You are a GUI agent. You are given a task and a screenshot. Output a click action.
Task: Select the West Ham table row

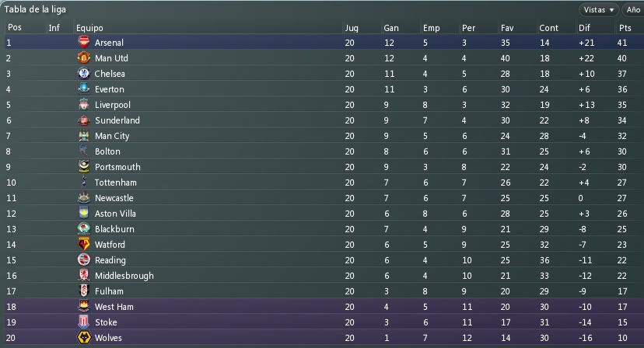pos(322,307)
